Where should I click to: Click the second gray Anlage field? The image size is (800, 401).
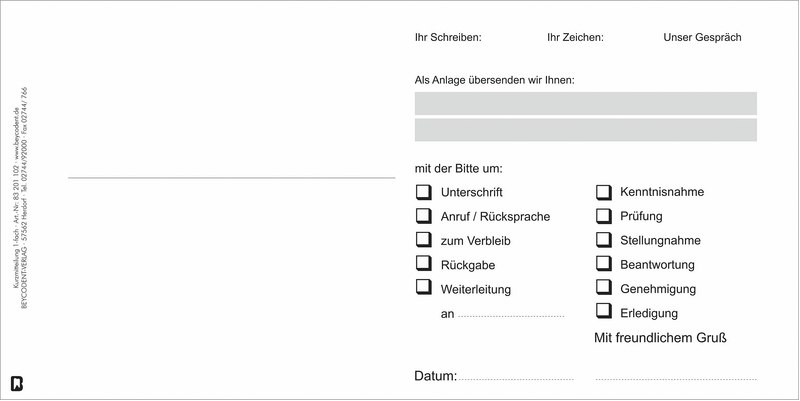(585, 130)
